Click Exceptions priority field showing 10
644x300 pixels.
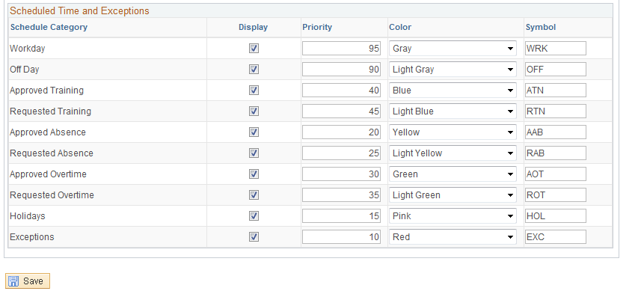point(341,237)
